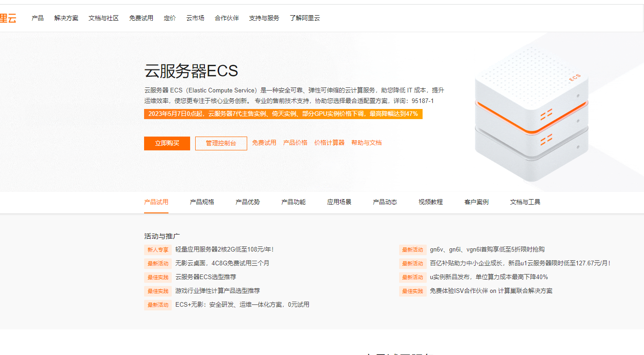This screenshot has height=355, width=644.
Task: Open 文档与社区 in the top navigation
Action: 104,18
